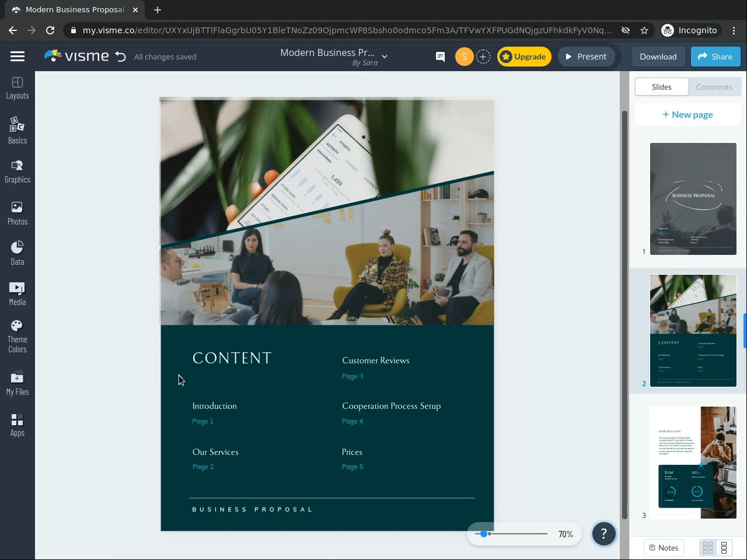Select the Our Services text
Screen dimensions: 747x560
pyautogui.click(x=215, y=452)
